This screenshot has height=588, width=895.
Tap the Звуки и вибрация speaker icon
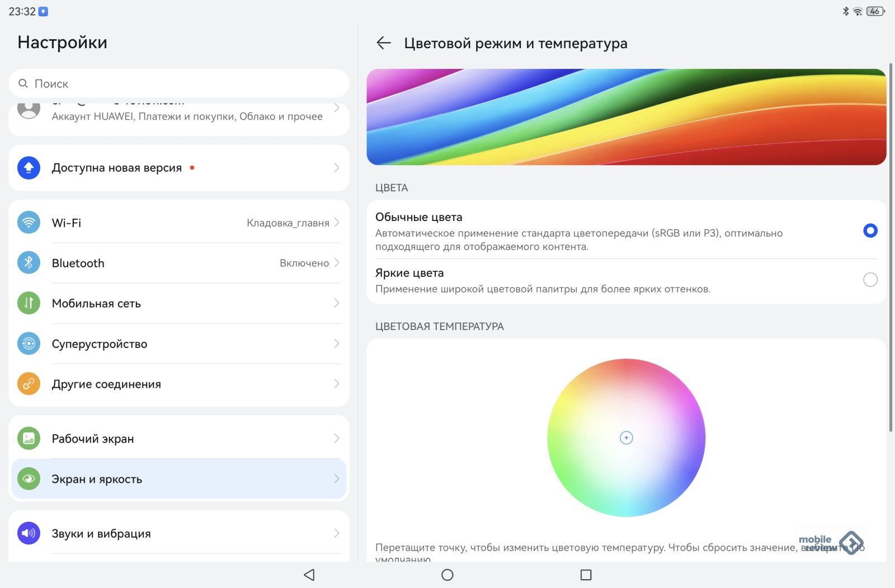click(x=29, y=533)
